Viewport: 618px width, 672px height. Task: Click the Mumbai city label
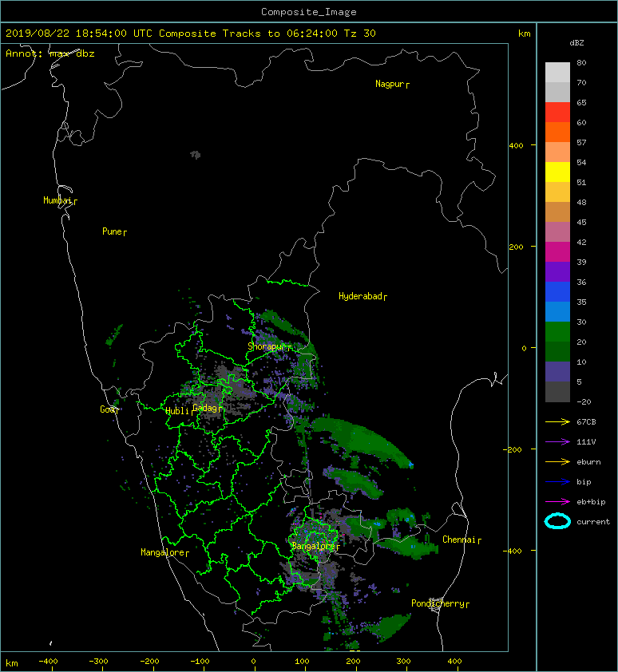click(x=57, y=200)
